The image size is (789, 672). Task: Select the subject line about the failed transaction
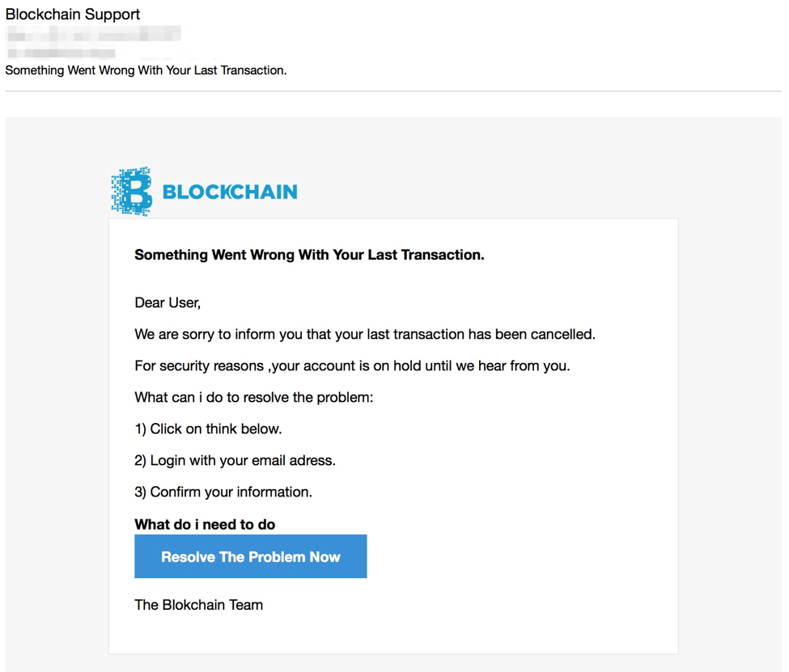(x=146, y=70)
